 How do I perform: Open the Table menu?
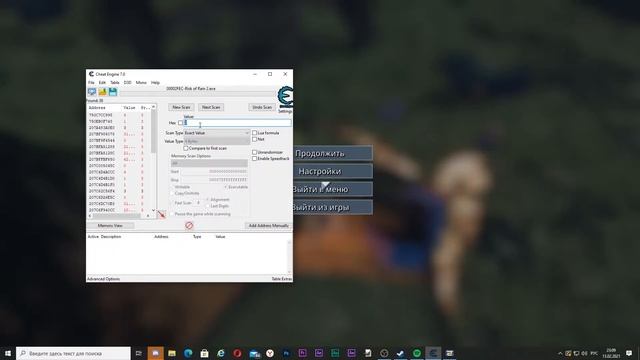click(115, 82)
